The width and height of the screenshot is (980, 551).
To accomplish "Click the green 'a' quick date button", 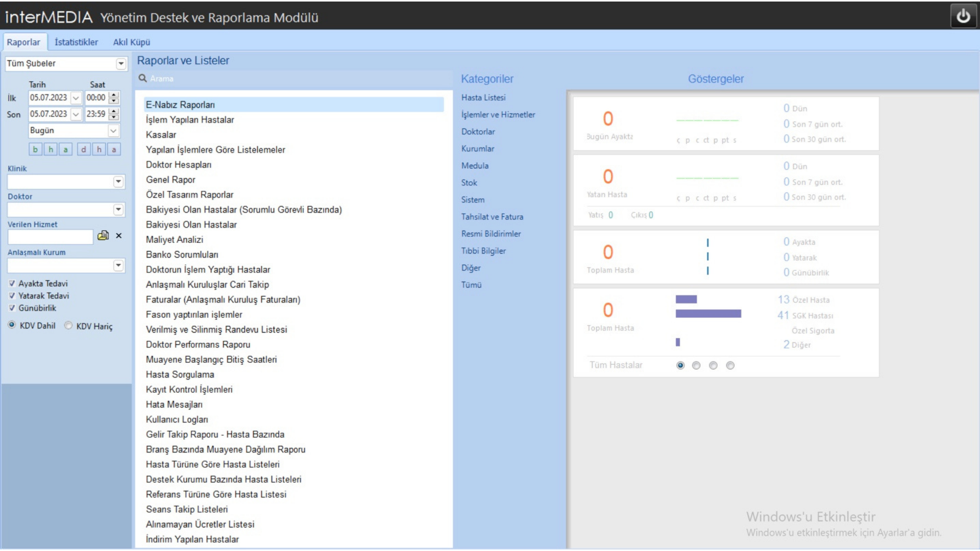I will pyautogui.click(x=65, y=149).
